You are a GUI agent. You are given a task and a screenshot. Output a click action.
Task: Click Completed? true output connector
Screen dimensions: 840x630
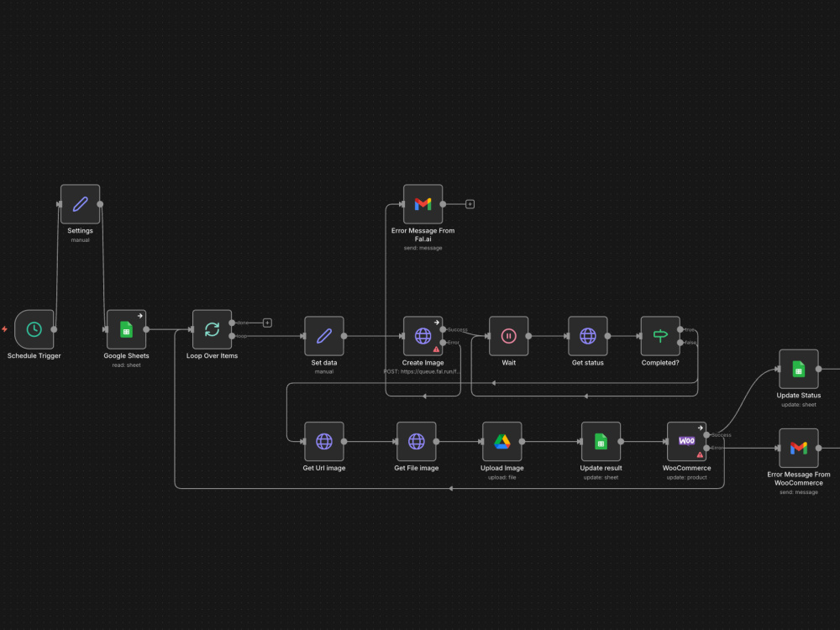pos(680,329)
